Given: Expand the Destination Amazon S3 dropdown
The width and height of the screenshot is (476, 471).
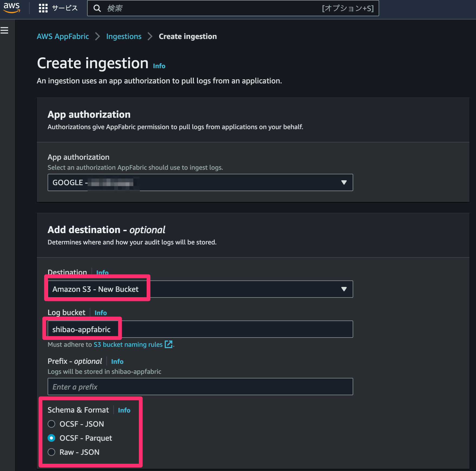Looking at the screenshot, I should click(x=200, y=289).
